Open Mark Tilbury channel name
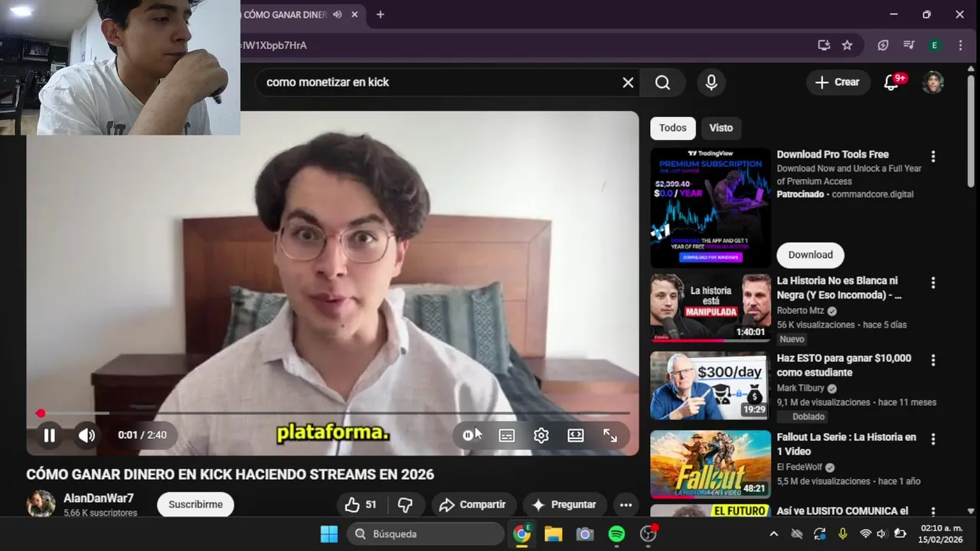The image size is (980, 551). [x=801, y=388]
